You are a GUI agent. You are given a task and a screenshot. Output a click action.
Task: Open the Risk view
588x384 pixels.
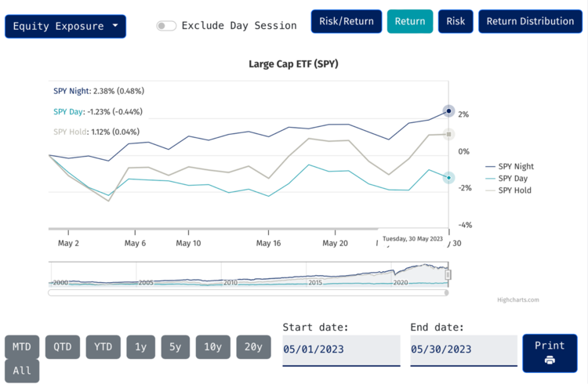coord(456,21)
